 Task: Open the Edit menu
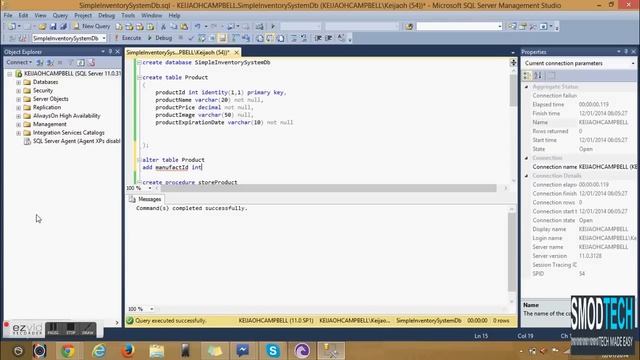coord(23,16)
